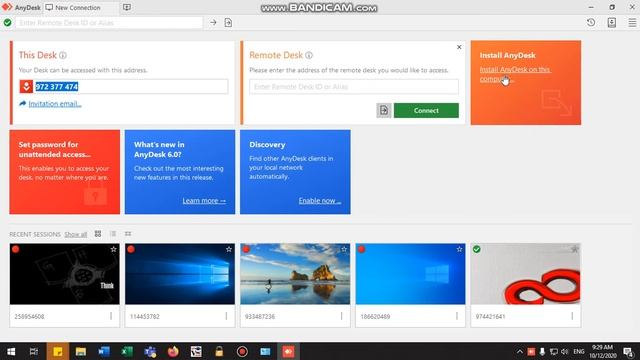Open options menu for session 186620469
Screen dimensions: 640x360
pyautogui.click(x=457, y=316)
